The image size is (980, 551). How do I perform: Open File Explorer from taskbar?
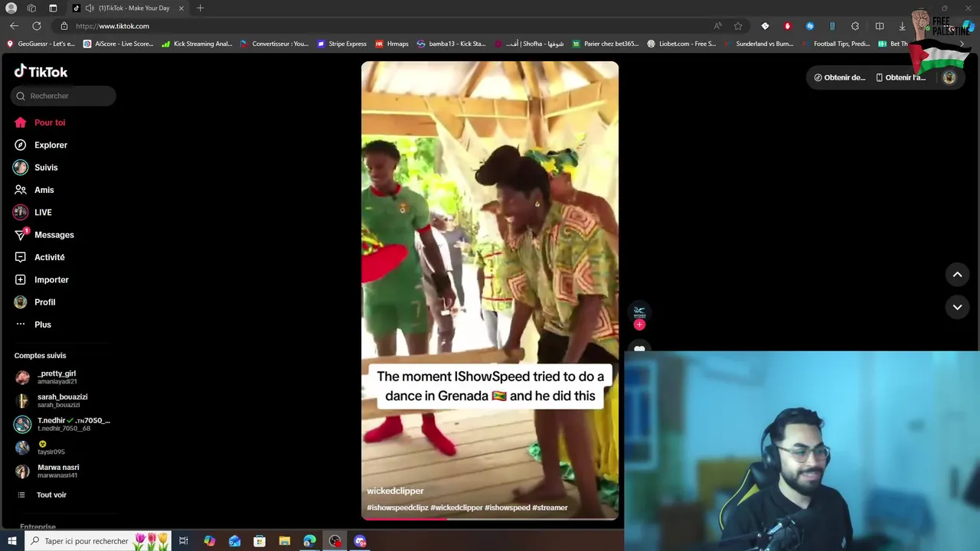(x=285, y=541)
